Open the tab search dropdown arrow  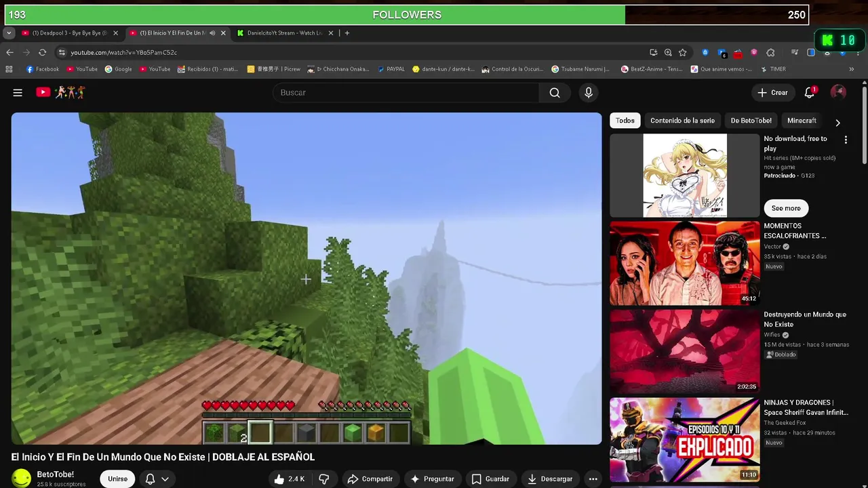(x=9, y=33)
